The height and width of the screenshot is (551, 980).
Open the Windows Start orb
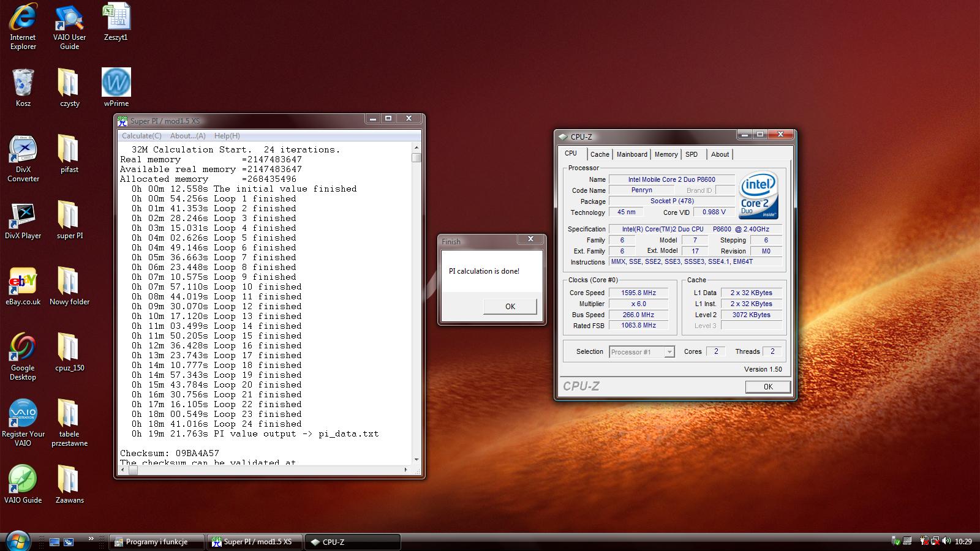pos(18,541)
